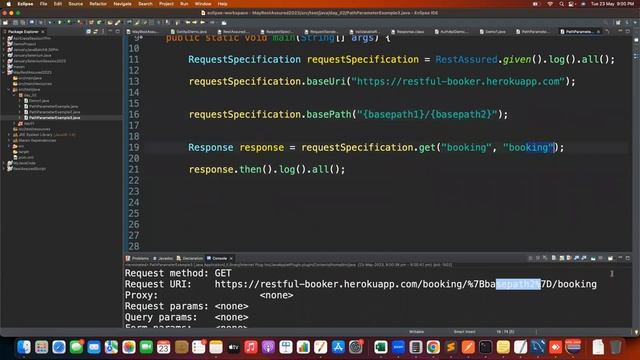Viewport: 640px width, 360px height.
Task: Minimize the Console panel
Action: pyautogui.click(x=620, y=258)
